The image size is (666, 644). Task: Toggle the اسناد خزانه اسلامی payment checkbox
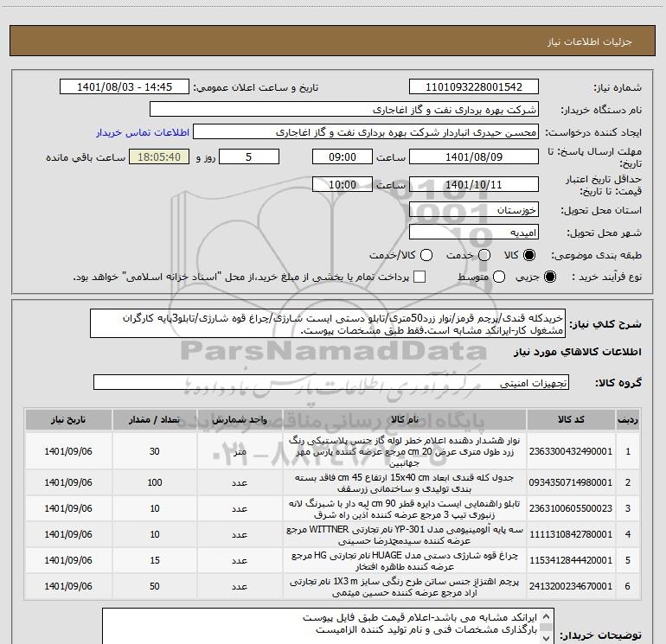(x=419, y=277)
